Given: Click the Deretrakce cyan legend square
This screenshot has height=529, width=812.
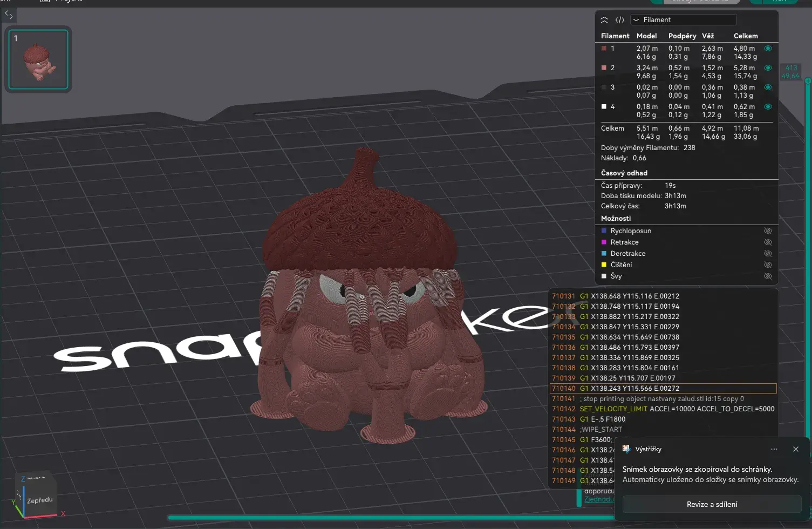Looking at the screenshot, I should click(x=604, y=253).
